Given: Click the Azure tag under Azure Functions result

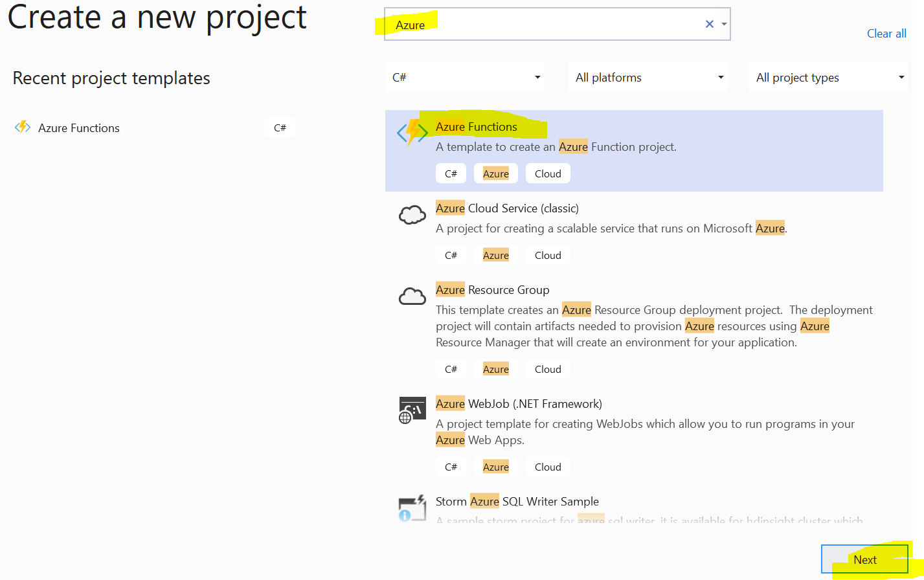Looking at the screenshot, I should [496, 173].
